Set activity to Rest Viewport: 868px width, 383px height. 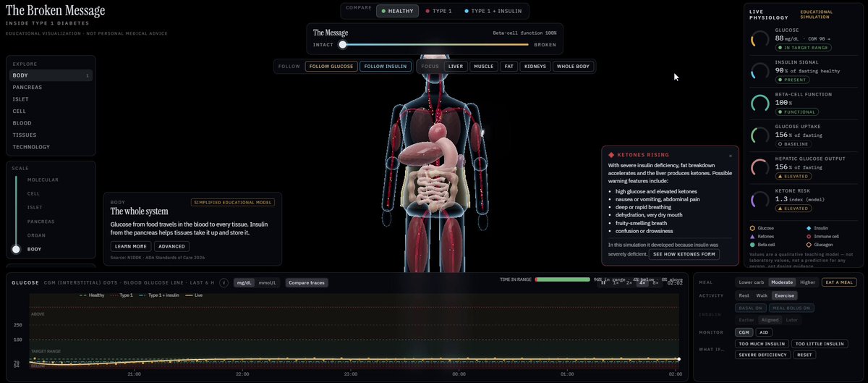point(744,295)
